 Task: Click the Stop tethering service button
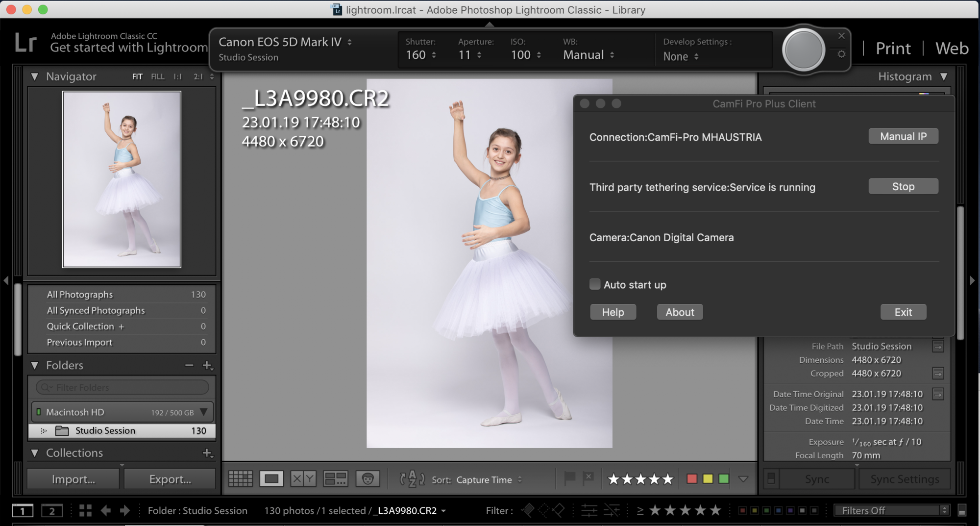click(x=903, y=187)
